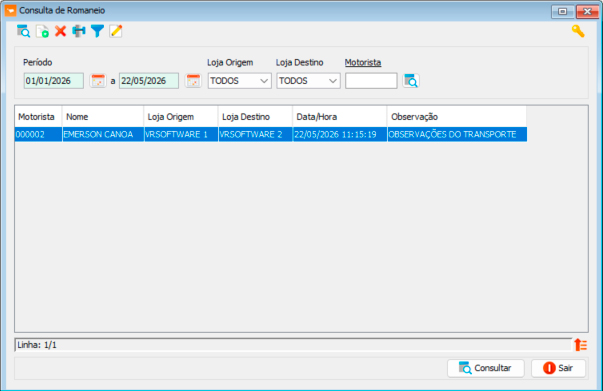Open calendar for the end date 22/05/2026
The image size is (603, 391).
pos(193,81)
